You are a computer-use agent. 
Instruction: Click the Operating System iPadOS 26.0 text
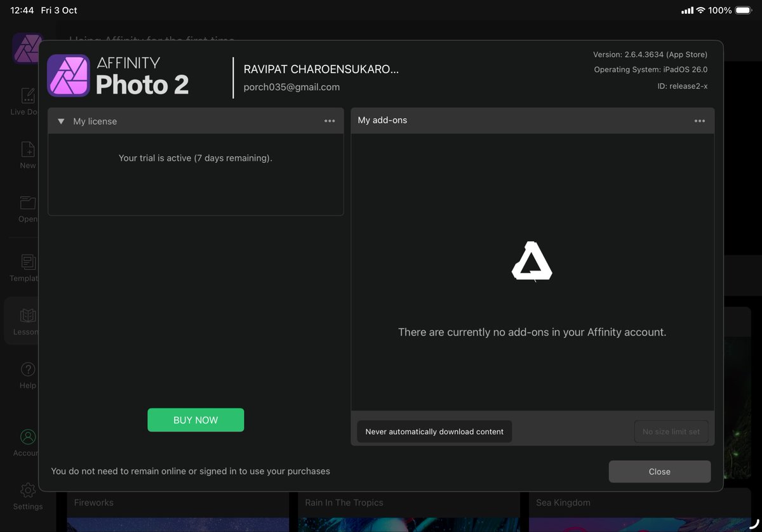(x=651, y=70)
